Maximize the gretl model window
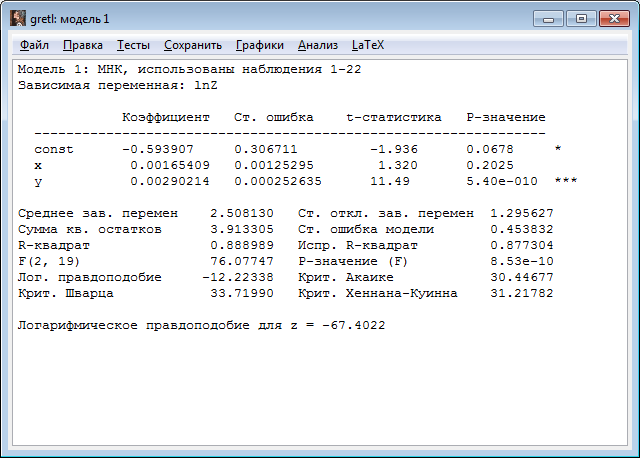The image size is (640, 458). pyautogui.click(x=580, y=18)
